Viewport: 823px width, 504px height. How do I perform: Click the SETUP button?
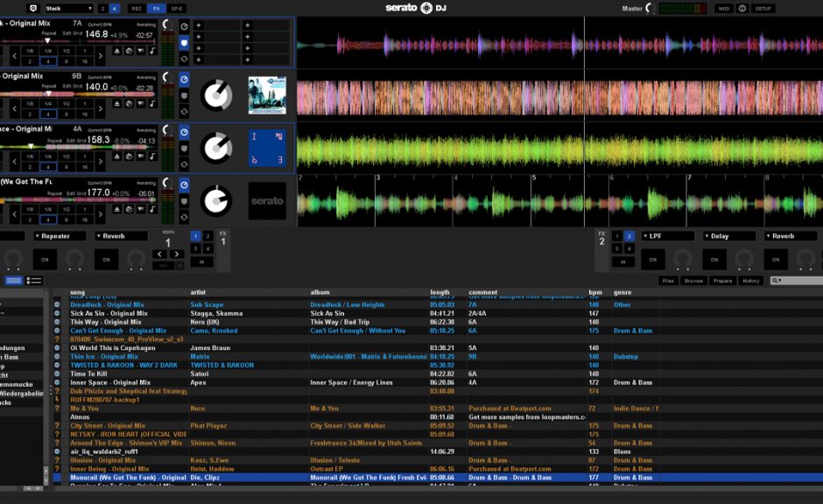coord(763,8)
